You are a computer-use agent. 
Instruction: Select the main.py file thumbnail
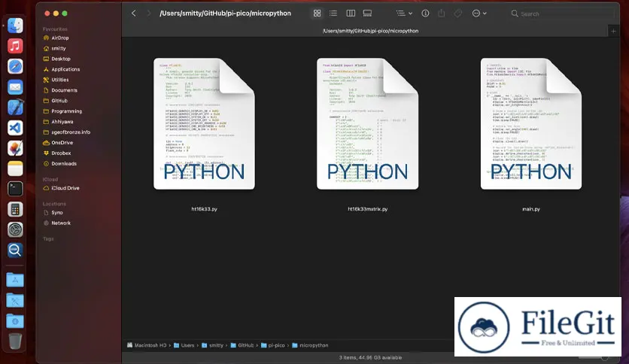pos(531,123)
